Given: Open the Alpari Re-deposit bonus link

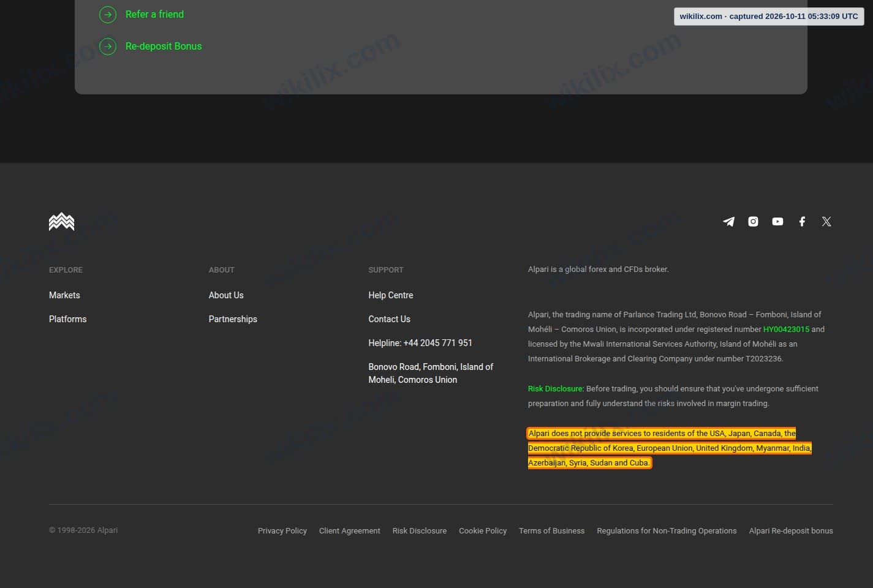Looking at the screenshot, I should coord(791,531).
